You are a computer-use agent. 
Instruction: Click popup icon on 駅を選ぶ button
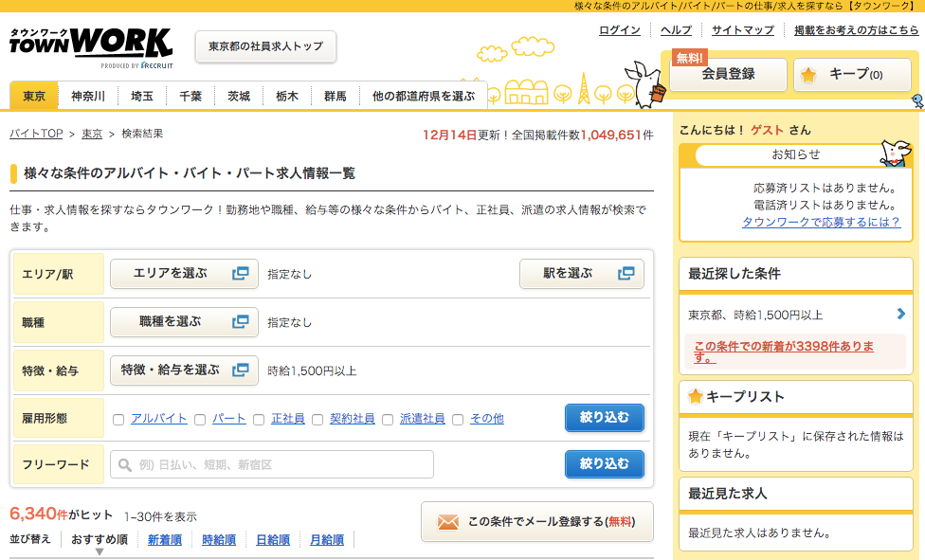[626, 273]
